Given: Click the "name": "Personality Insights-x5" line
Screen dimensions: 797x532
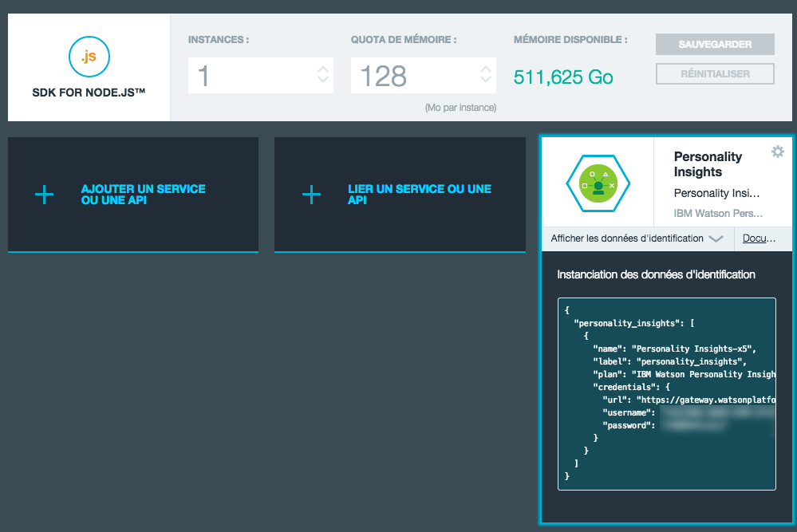Looking at the screenshot, I should tap(674, 349).
